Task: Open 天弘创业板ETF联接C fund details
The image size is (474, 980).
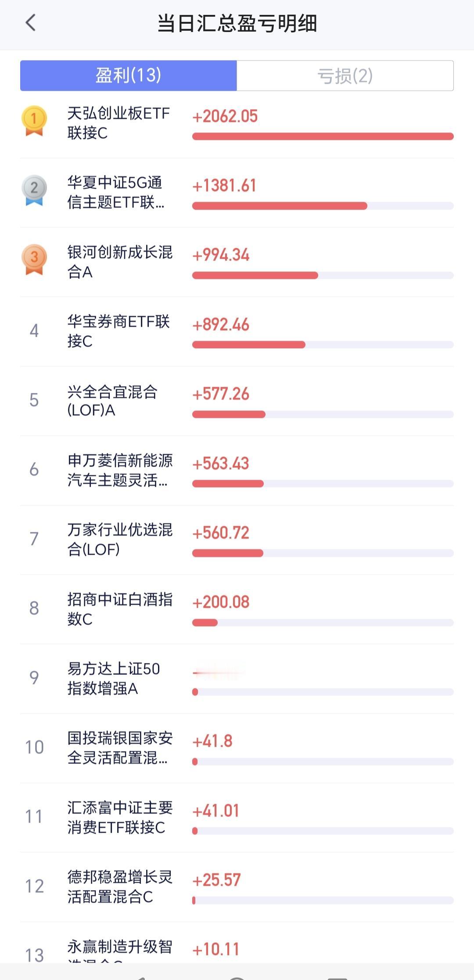Action: [118, 123]
